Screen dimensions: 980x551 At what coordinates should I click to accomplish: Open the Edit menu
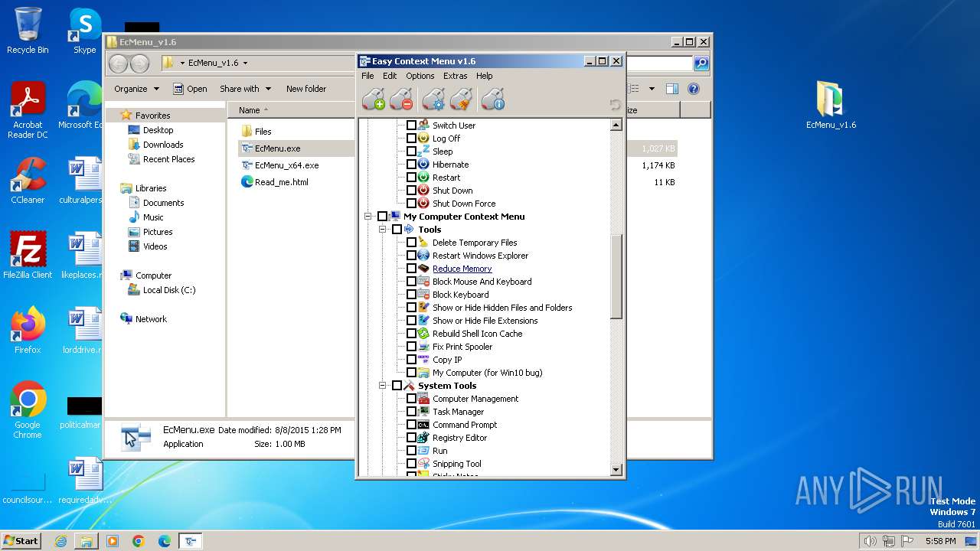point(390,76)
